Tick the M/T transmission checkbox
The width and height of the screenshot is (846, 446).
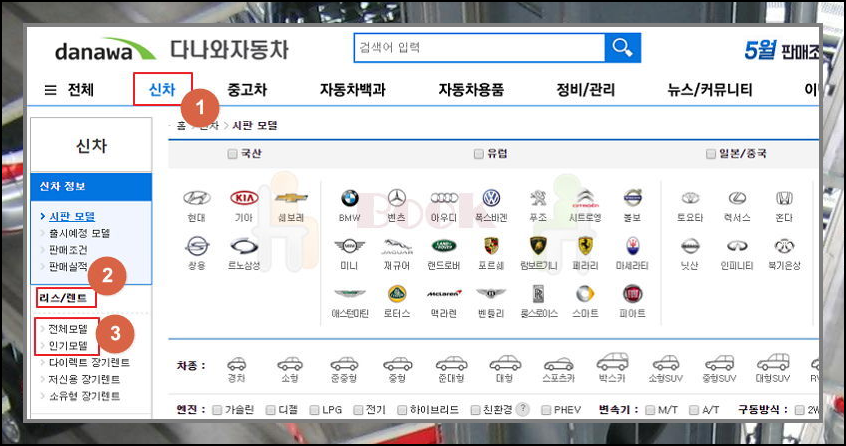click(650, 410)
